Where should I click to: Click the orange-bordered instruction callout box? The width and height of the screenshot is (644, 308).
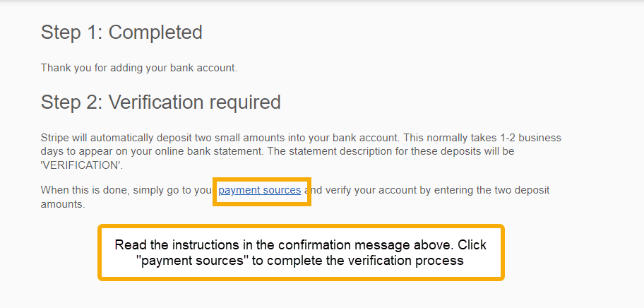[x=301, y=253]
